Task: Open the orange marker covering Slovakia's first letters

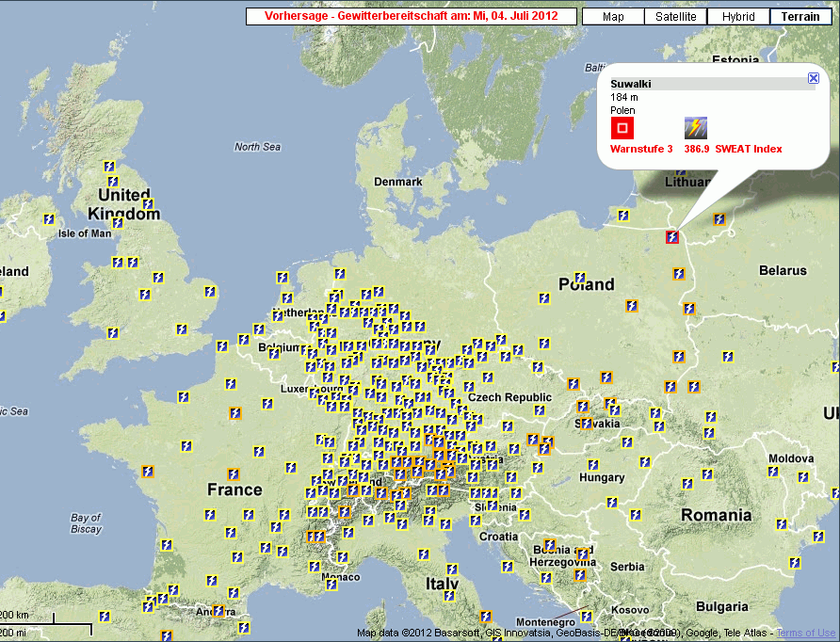Action: 587,424
